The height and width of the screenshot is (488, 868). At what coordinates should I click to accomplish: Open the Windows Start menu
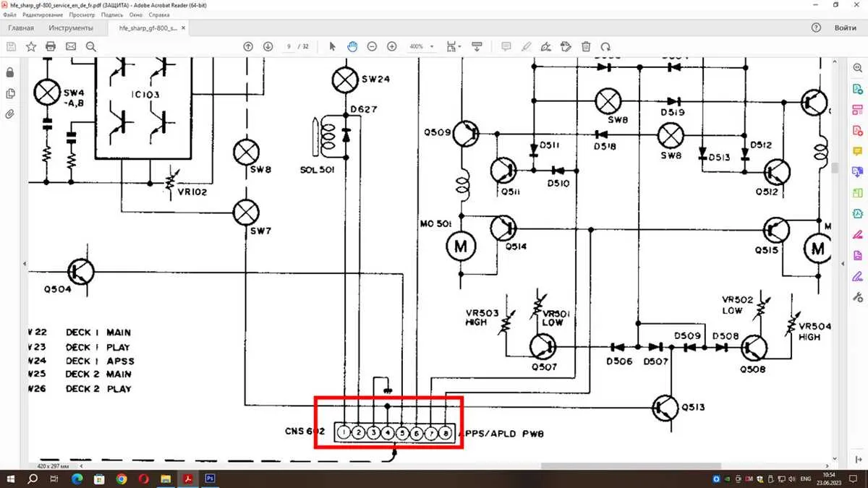12,479
